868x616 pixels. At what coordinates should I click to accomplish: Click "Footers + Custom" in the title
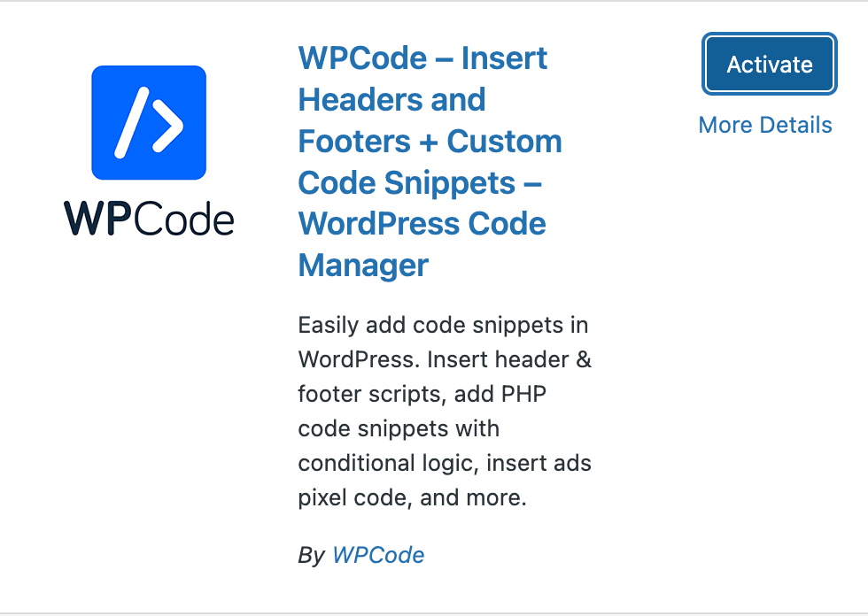pyautogui.click(x=430, y=141)
